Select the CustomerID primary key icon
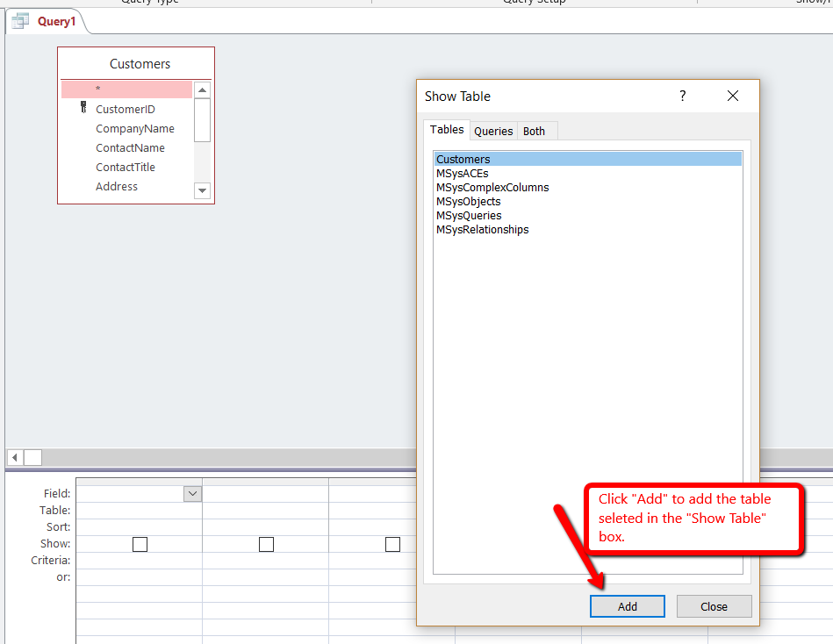The height and width of the screenshot is (644, 833). 83,107
